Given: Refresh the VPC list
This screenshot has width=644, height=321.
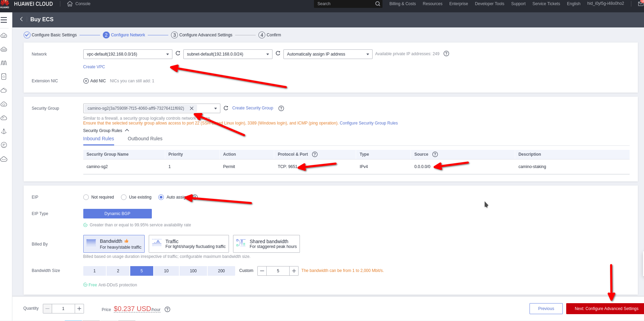Looking at the screenshot, I should click(178, 53).
